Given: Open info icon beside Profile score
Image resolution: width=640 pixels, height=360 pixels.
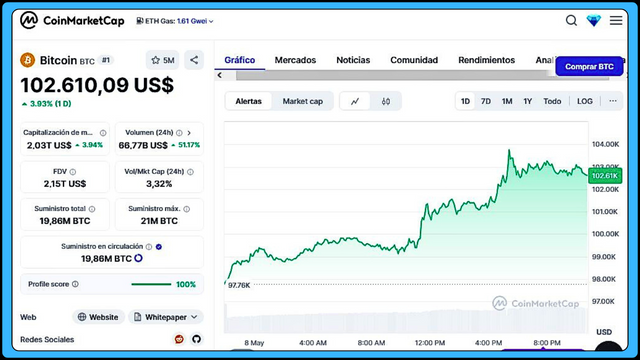Looking at the screenshot, I should (x=75, y=284).
